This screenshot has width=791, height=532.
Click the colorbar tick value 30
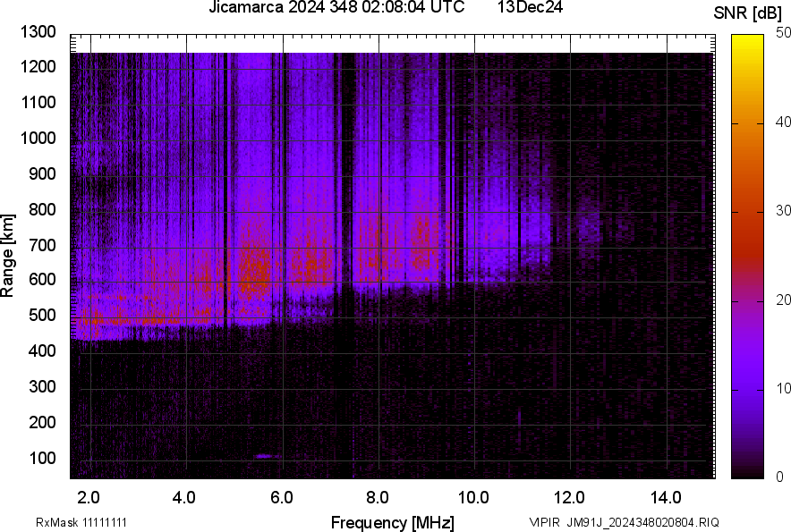pos(783,210)
